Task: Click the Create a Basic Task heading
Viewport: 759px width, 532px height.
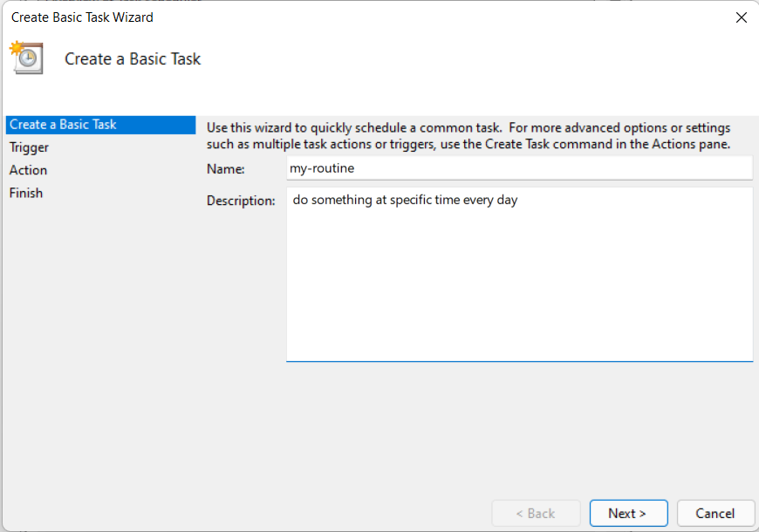Action: coord(132,58)
